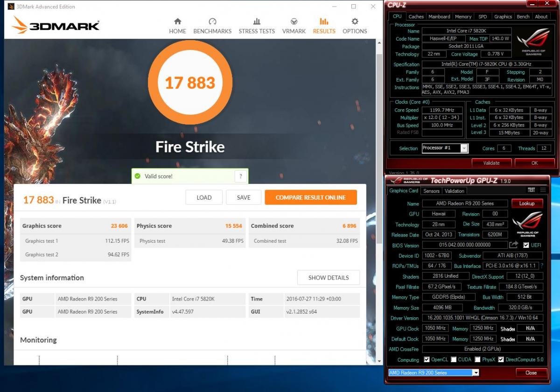Click the ROG logo in GPU-Z
The width and height of the screenshot is (560, 392).
pos(527,224)
